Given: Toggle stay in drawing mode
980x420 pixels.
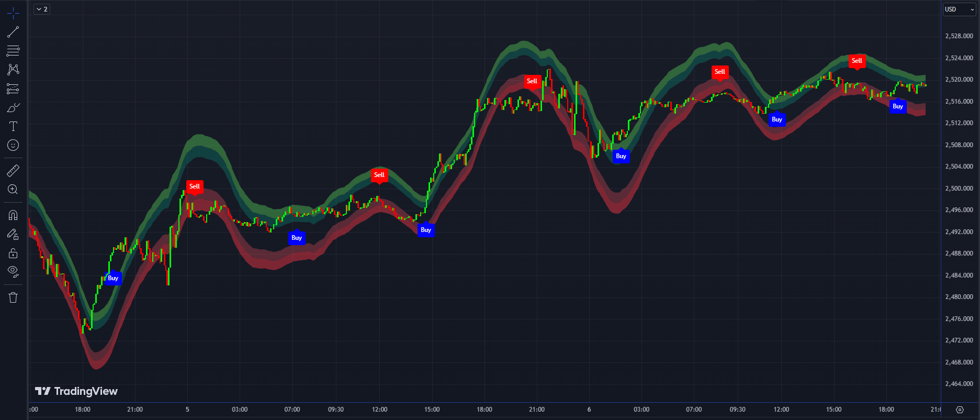Looking at the screenshot, I should [x=13, y=234].
